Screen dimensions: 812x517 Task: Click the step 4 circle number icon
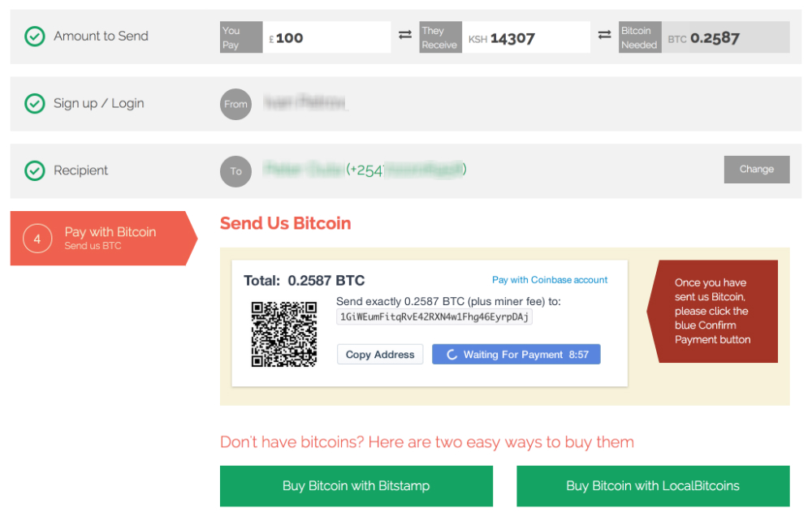point(37,239)
